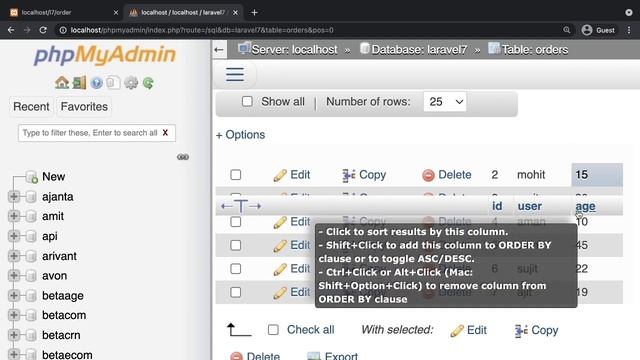The image size is (640, 360).
Task: Expand the + Options link
Action: point(240,135)
